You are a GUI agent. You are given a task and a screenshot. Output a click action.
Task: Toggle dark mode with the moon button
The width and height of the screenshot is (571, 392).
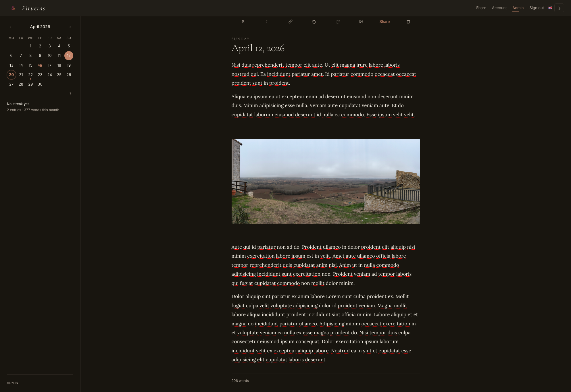(x=559, y=8)
